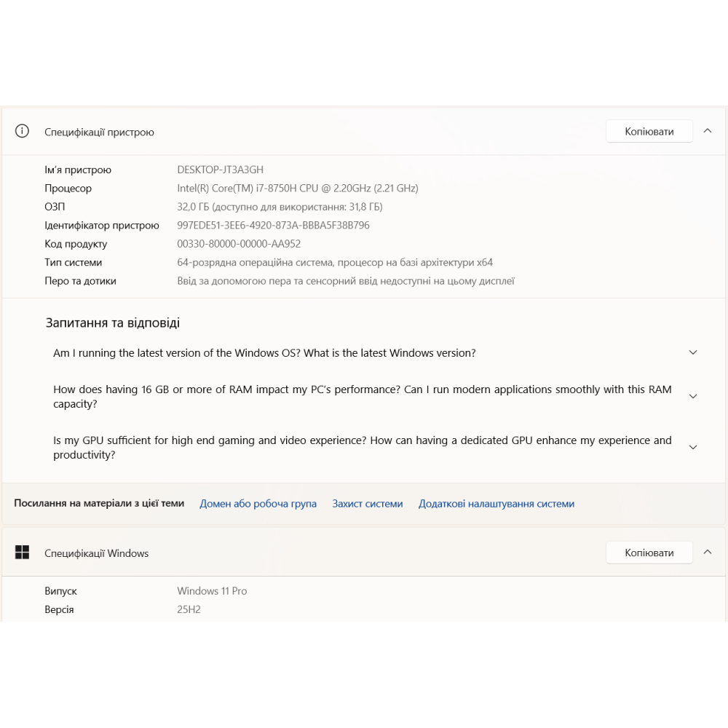The image size is (728, 728).
Task: Click the 32,0 ГБ RAM value
Action: coord(280,207)
